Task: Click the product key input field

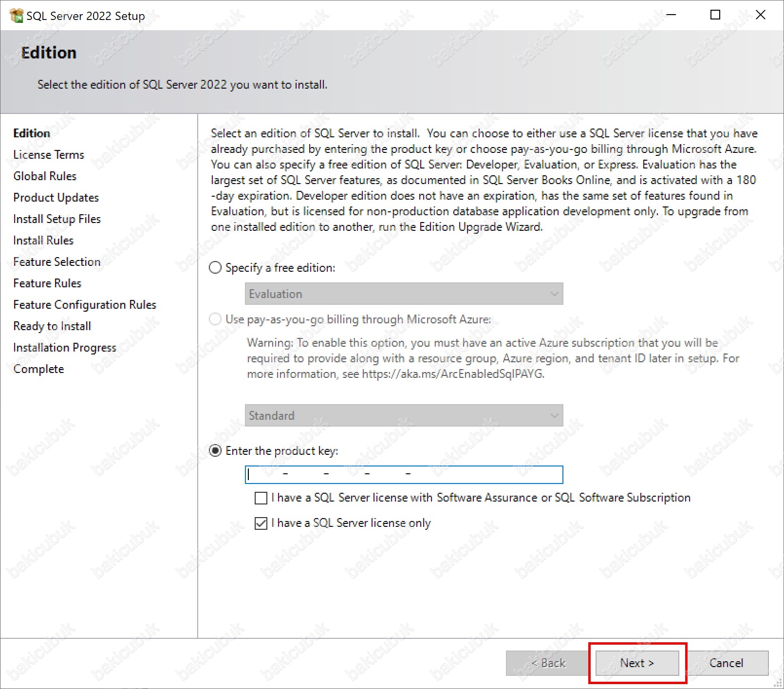Action: click(x=404, y=475)
